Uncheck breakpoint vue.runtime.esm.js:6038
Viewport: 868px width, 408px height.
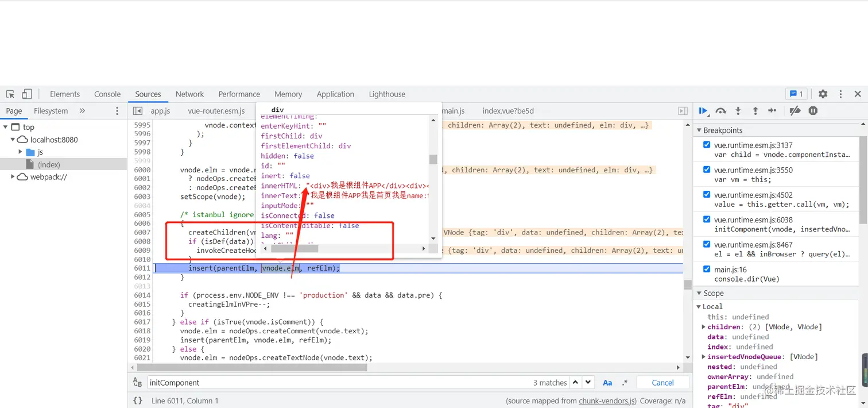[707, 219]
